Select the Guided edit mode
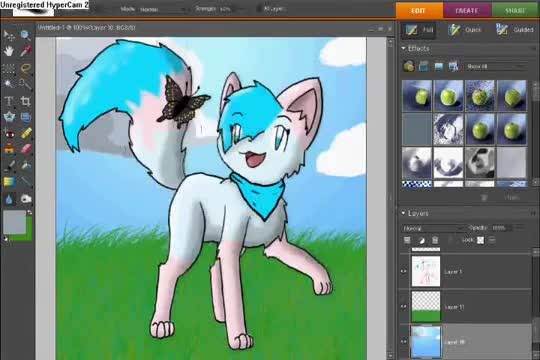 [x=515, y=30]
